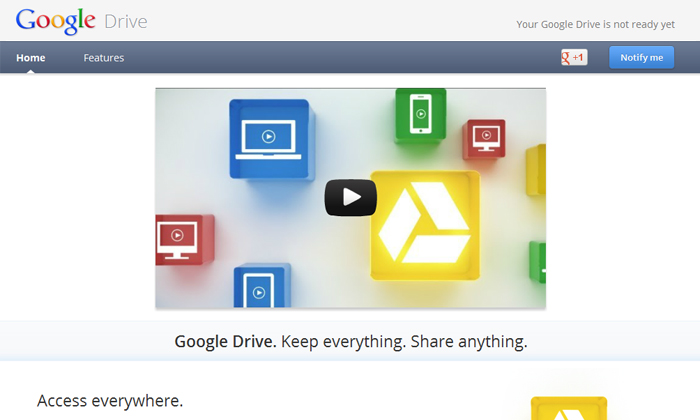This screenshot has width=700, height=420.
Task: Click the 'Access everywhere.' heading
Action: (x=110, y=401)
